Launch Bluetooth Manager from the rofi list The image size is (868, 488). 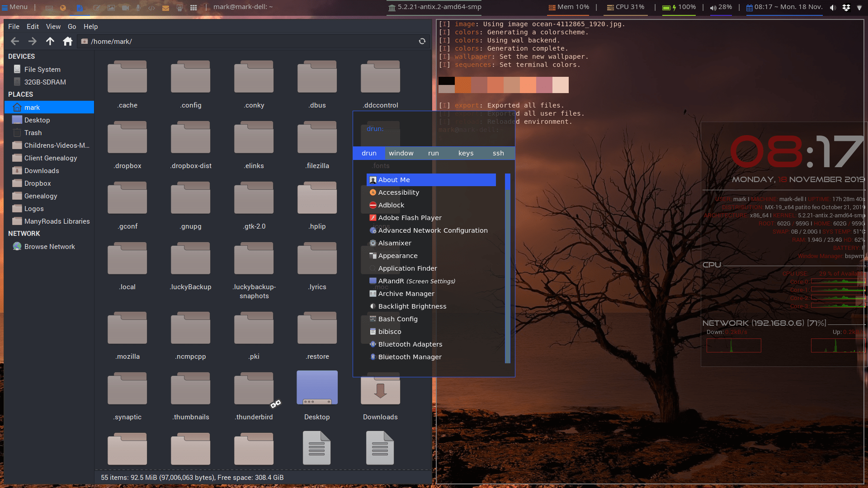pos(410,357)
